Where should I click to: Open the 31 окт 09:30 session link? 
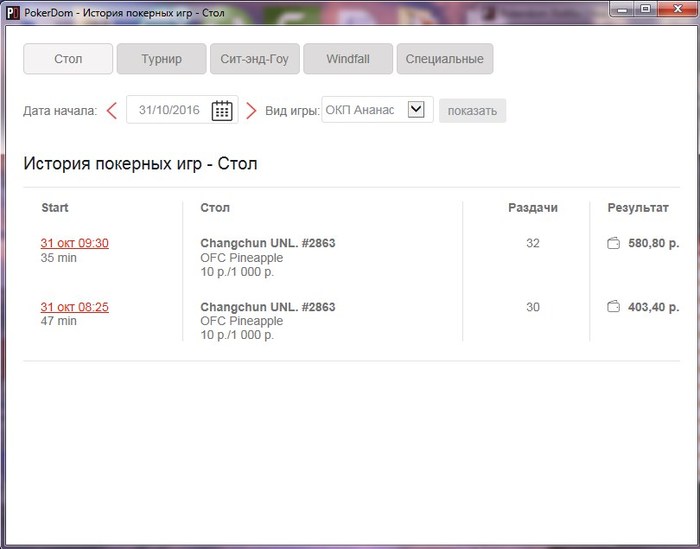(75, 243)
